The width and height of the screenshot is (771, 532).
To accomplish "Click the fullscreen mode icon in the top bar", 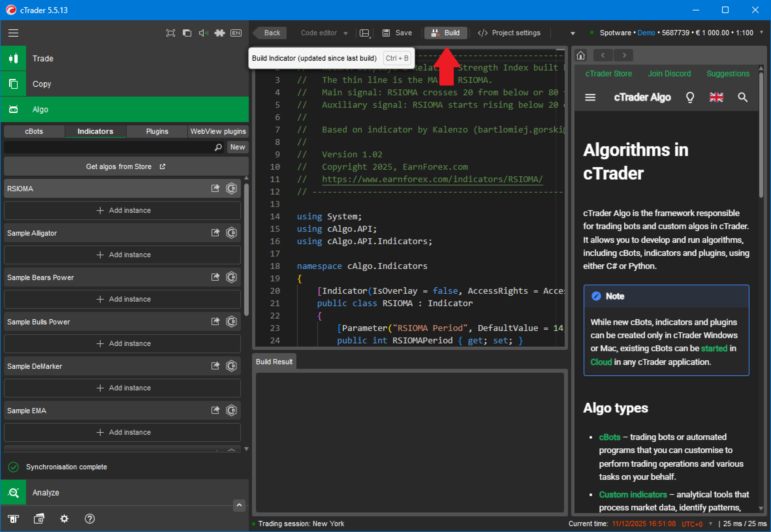I will click(171, 33).
